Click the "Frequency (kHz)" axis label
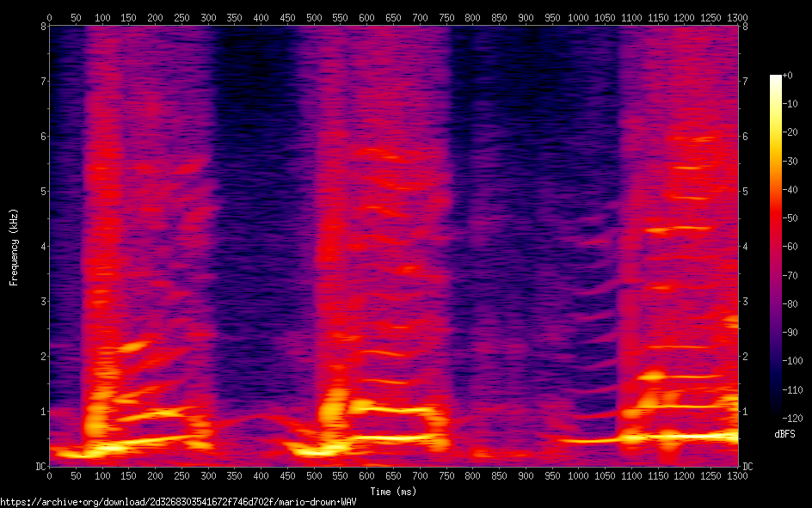The image size is (812, 508). (x=14, y=246)
